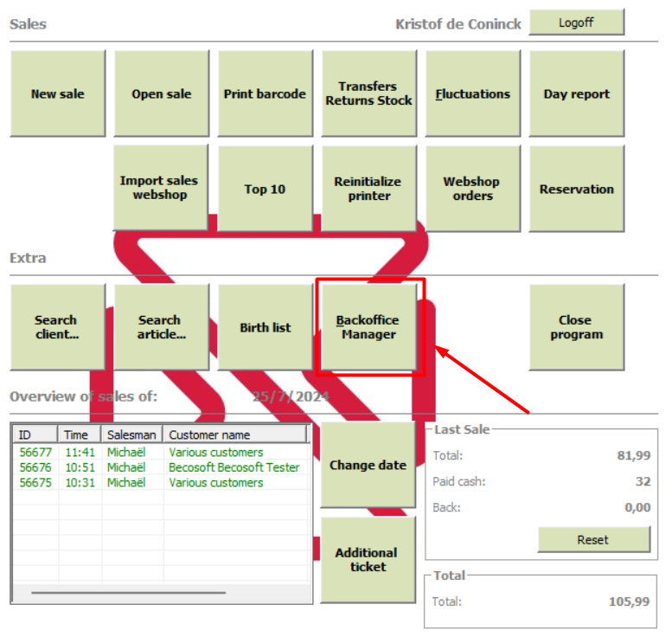
Task: Launch Backoffice Manager
Action: tap(369, 327)
